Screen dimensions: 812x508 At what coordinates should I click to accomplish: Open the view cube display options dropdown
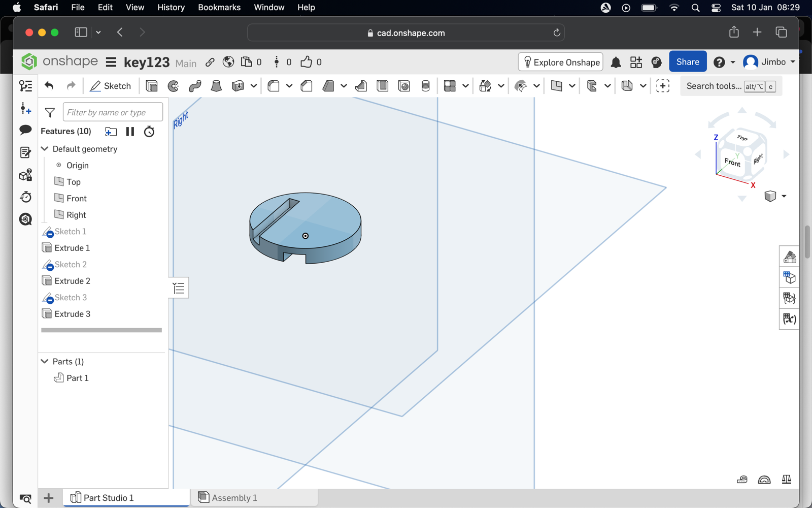[x=784, y=196]
